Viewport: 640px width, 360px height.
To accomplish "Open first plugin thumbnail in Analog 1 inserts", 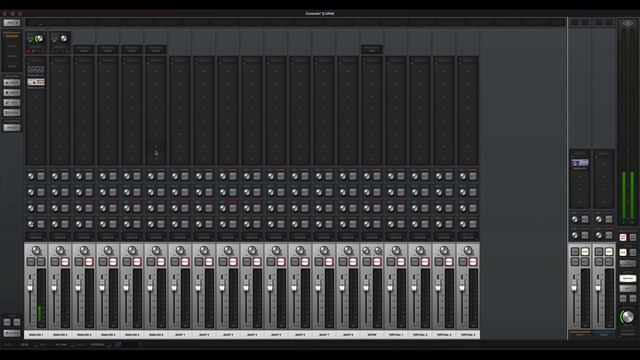I will 36,70.
